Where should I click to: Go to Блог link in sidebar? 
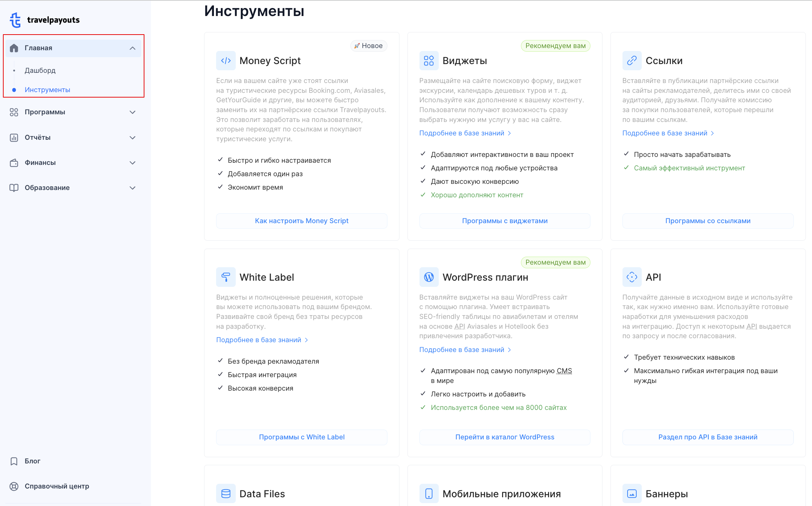tap(32, 461)
